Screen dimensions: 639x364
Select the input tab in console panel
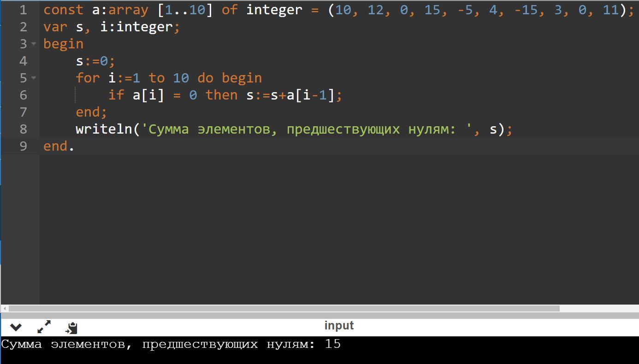click(339, 325)
